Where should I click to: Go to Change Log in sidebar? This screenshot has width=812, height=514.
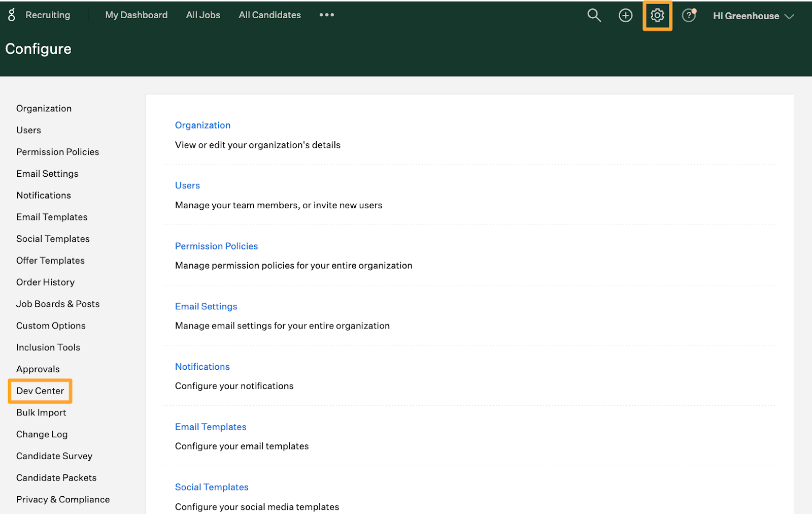tap(42, 434)
